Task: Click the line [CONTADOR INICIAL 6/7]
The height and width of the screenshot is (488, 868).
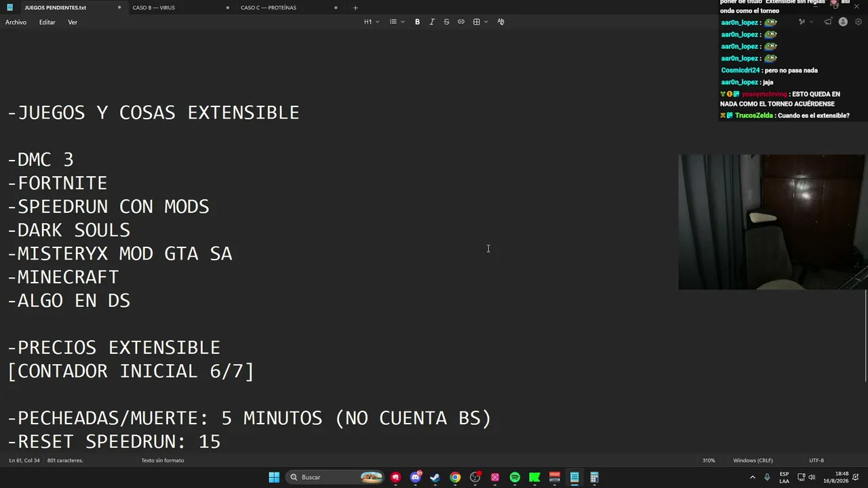Action: (131, 371)
